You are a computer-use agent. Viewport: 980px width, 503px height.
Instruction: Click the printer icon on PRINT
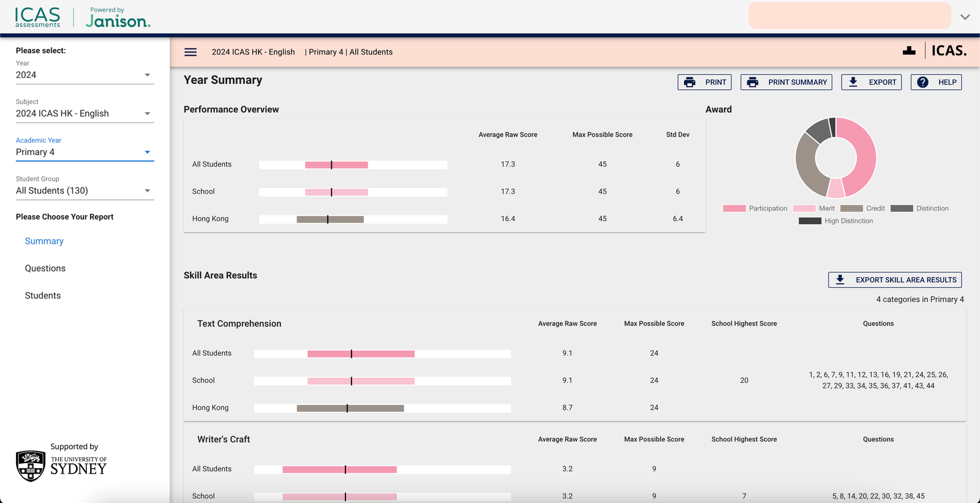(x=690, y=82)
